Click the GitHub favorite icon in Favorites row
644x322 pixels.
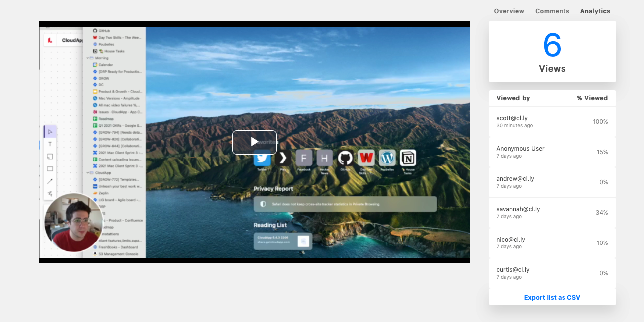[345, 158]
